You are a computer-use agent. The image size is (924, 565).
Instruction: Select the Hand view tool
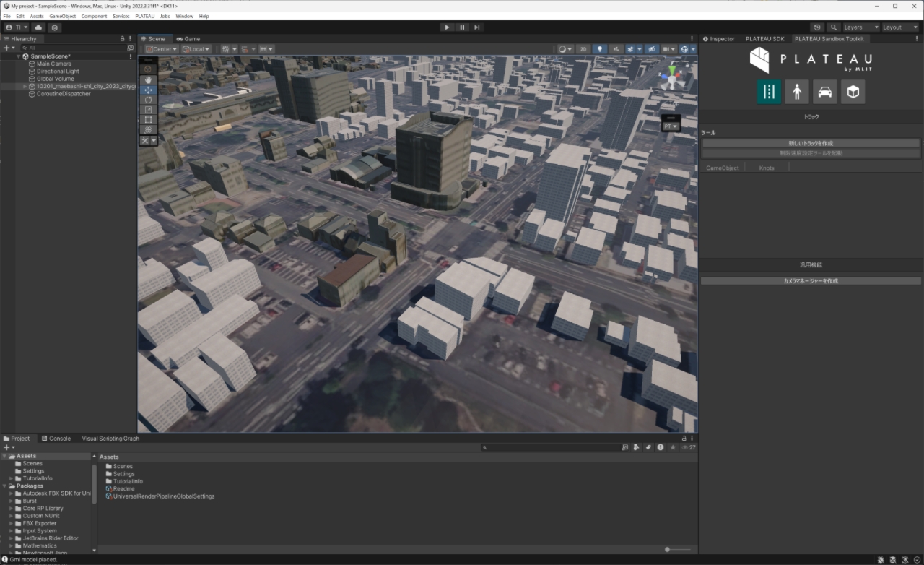(148, 79)
